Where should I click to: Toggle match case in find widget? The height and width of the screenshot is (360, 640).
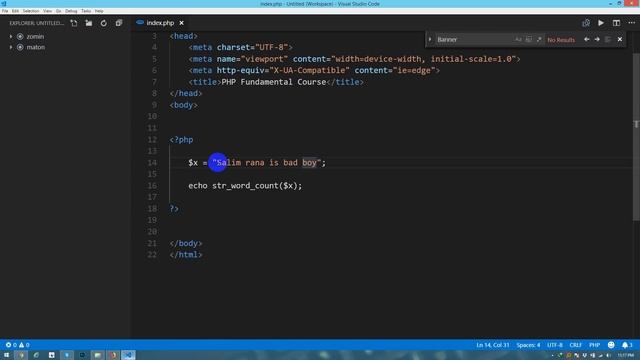[x=518, y=40]
